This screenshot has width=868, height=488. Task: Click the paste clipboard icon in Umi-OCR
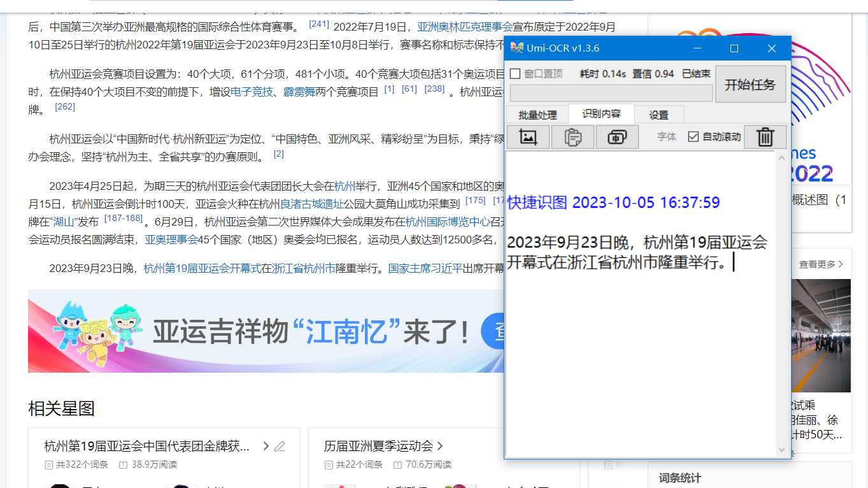pos(572,136)
